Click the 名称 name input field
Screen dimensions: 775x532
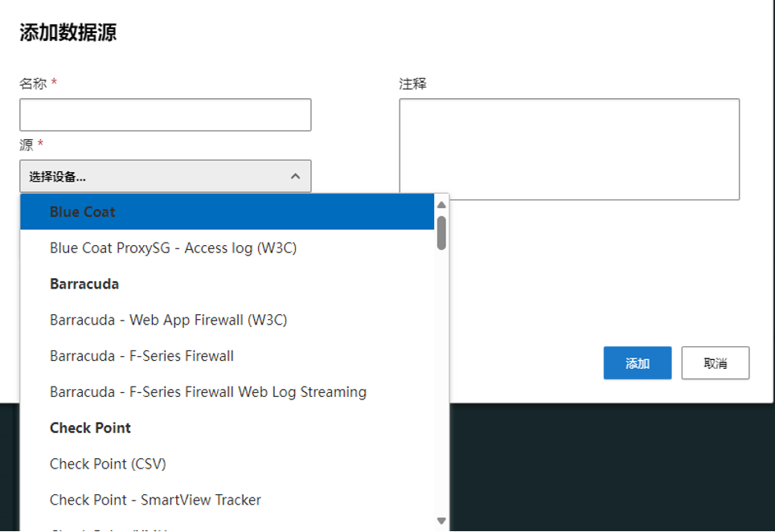pyautogui.click(x=165, y=115)
